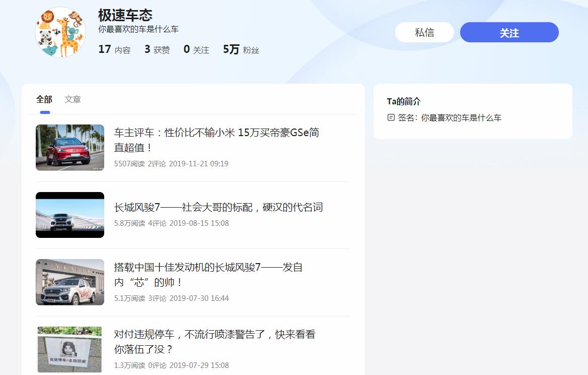View the silver pickup truck thumbnail
Viewport: 588px width, 375px height.
pos(70,282)
